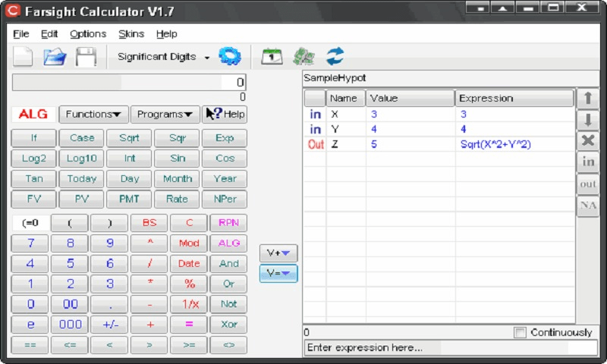Save using the floppy disk icon

pos(85,57)
